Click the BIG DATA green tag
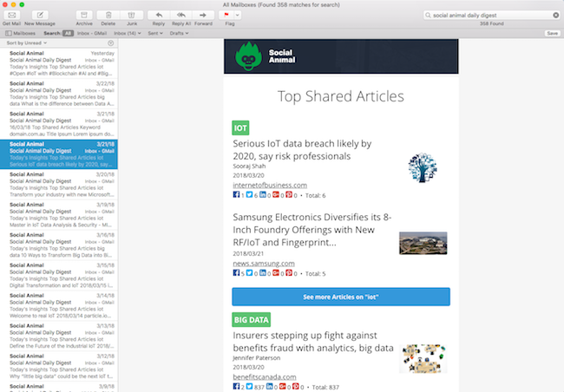 click(x=251, y=320)
